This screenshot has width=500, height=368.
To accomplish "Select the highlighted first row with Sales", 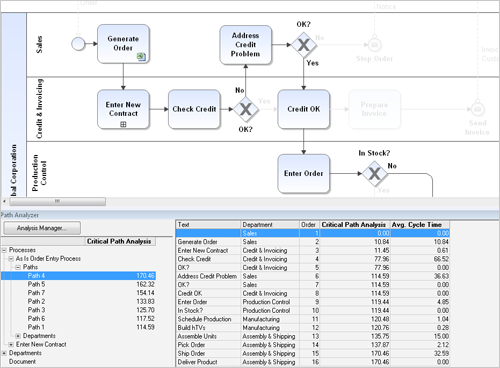I will click(x=313, y=233).
